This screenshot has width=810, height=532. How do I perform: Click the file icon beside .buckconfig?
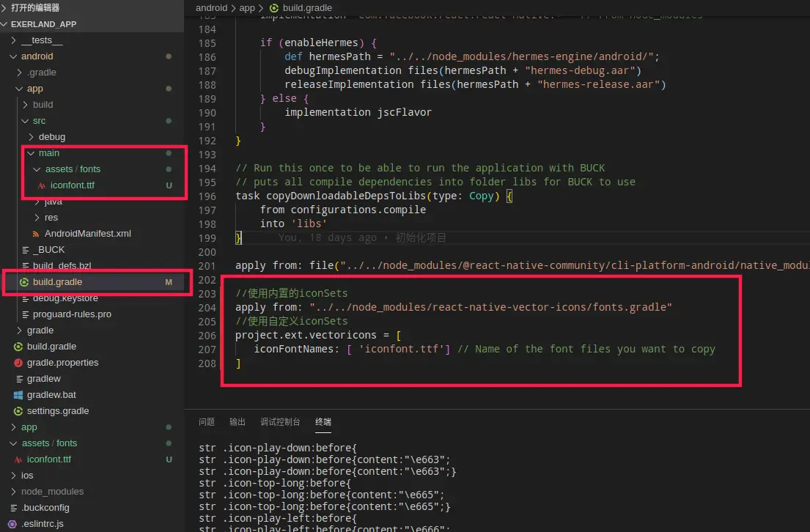point(13,509)
